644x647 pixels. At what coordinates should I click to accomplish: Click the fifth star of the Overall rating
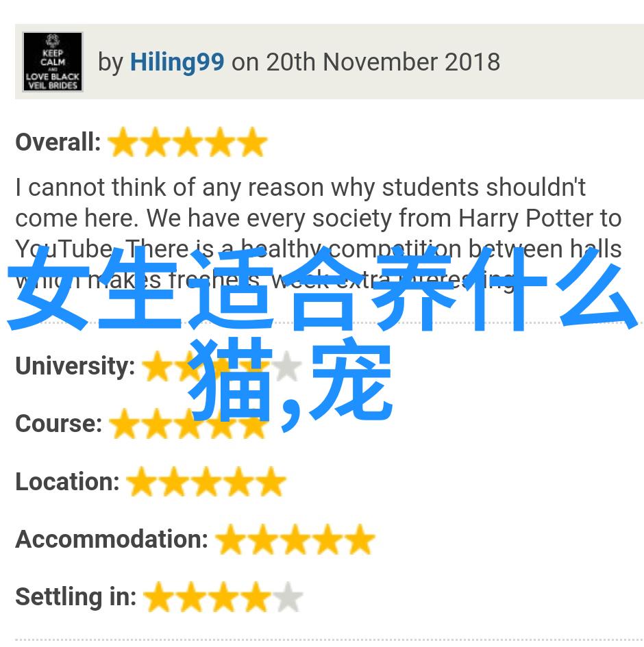253,142
